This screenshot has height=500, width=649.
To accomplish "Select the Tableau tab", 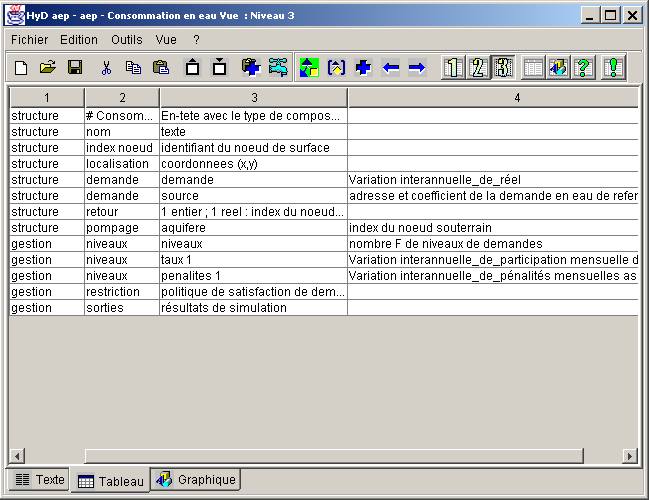I will (110, 481).
